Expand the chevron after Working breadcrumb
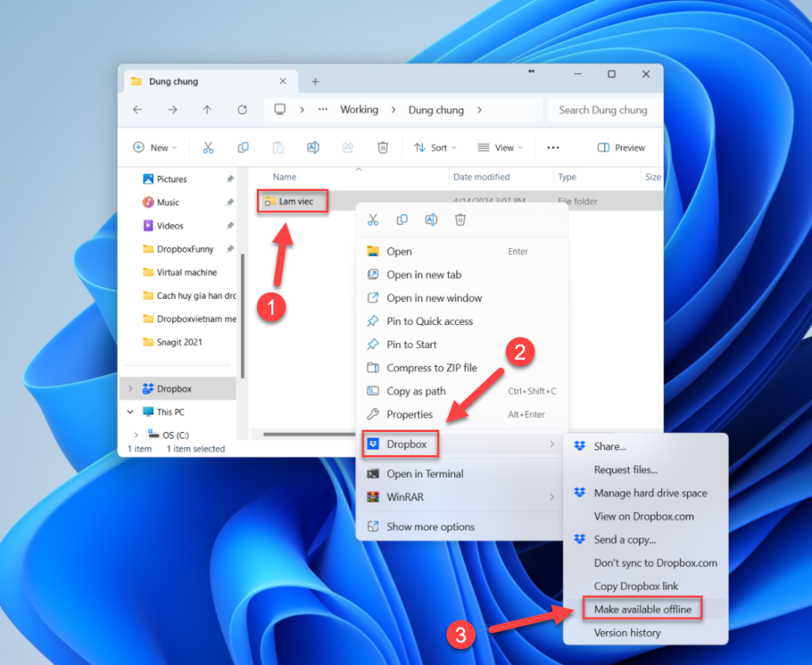This screenshot has width=812, height=665. pos(393,109)
